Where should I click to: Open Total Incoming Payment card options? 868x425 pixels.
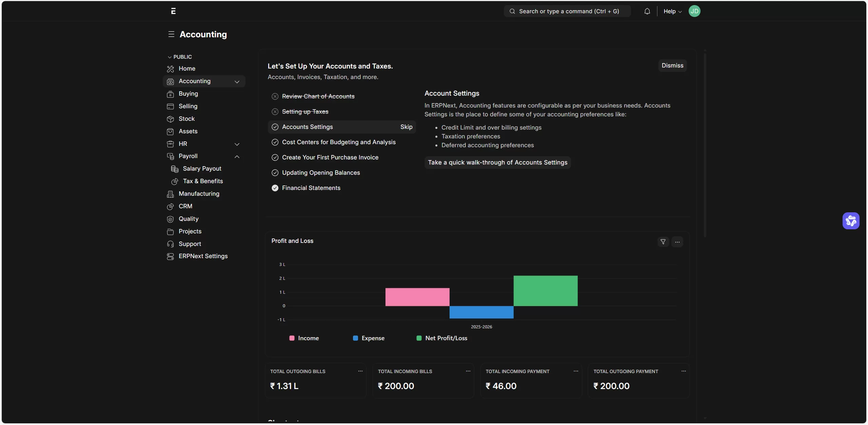tap(576, 371)
